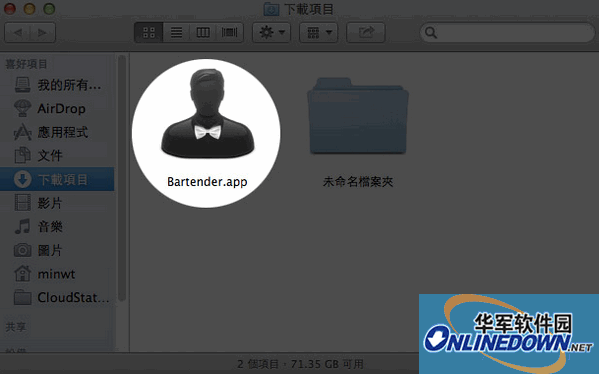Click the download arrow sidebar icon

(23, 179)
